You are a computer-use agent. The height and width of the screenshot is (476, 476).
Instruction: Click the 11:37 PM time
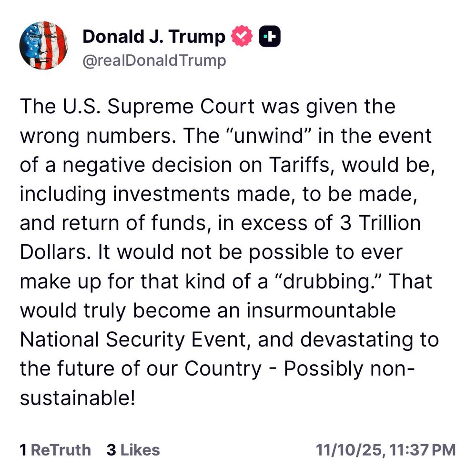tap(422, 450)
